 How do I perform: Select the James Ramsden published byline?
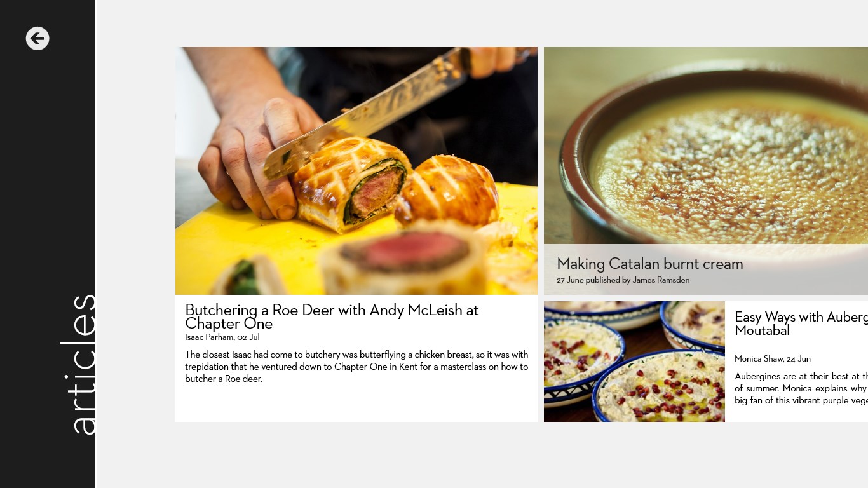(x=623, y=280)
